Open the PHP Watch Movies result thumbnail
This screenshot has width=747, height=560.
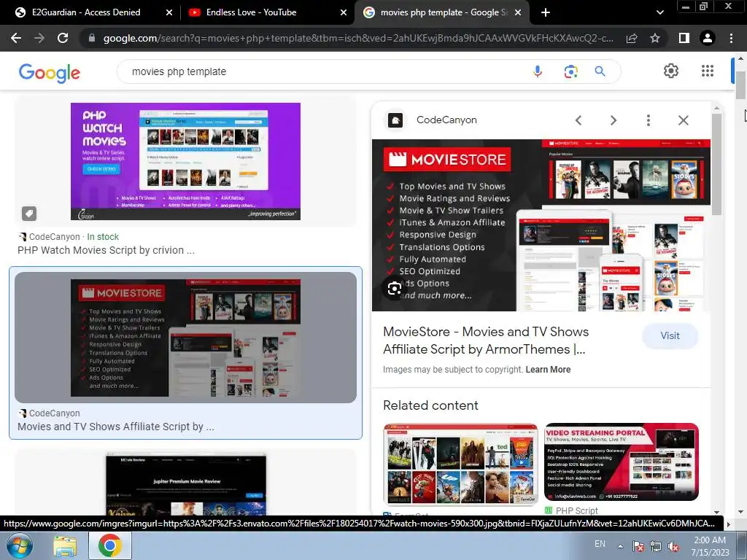pyautogui.click(x=185, y=161)
